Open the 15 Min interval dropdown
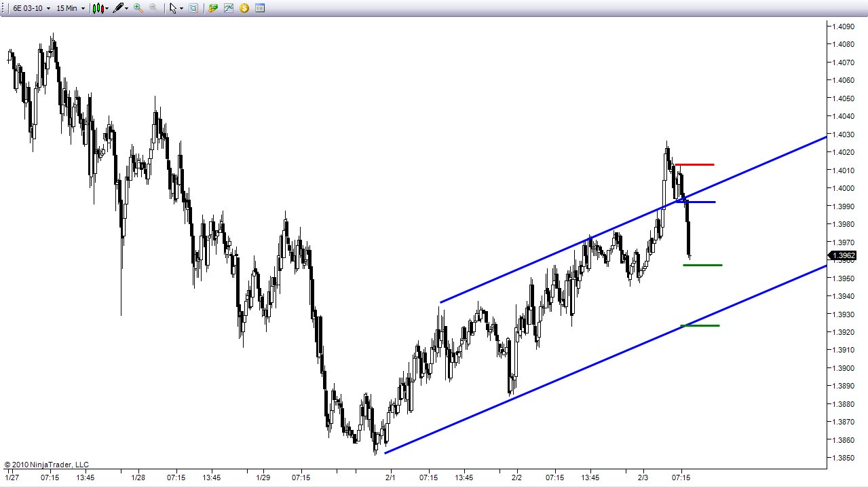The image size is (868, 487). (x=71, y=8)
